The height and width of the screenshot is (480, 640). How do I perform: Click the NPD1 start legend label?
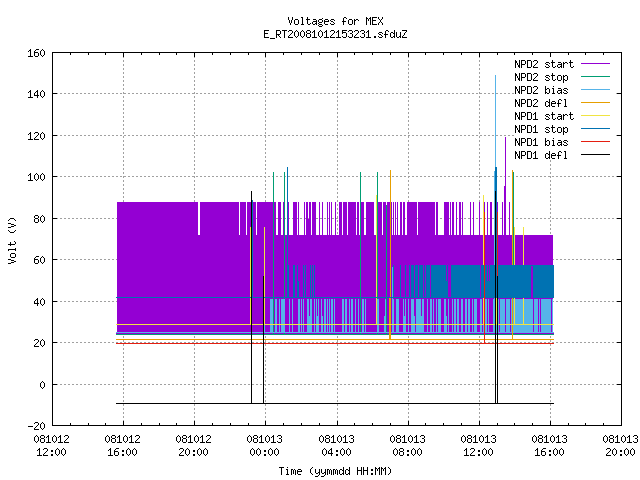pyautogui.click(x=544, y=116)
